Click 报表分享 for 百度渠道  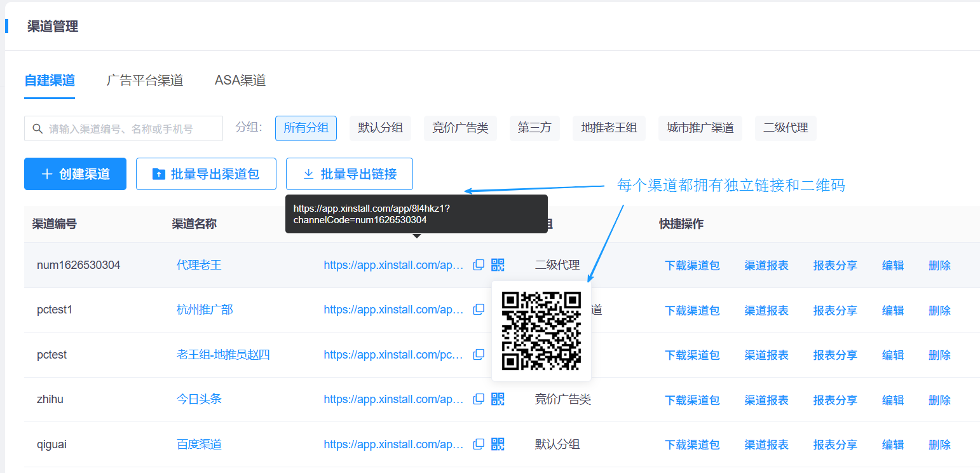(x=835, y=444)
